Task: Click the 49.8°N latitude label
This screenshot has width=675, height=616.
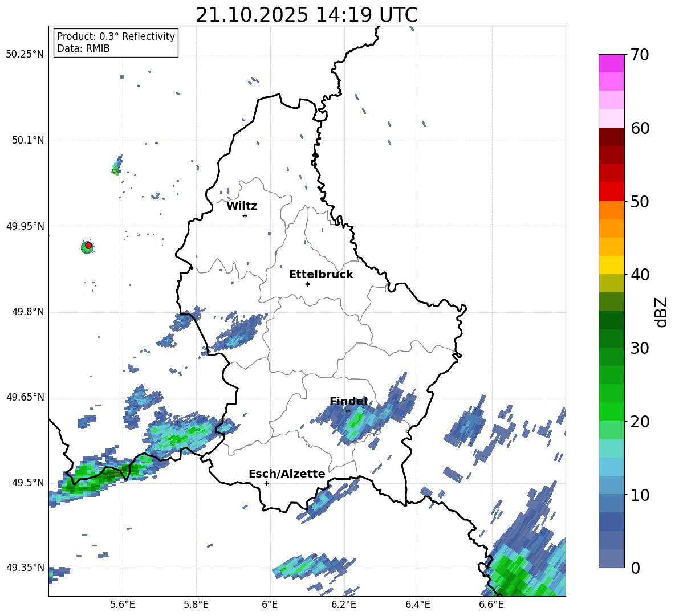Action: coord(28,312)
